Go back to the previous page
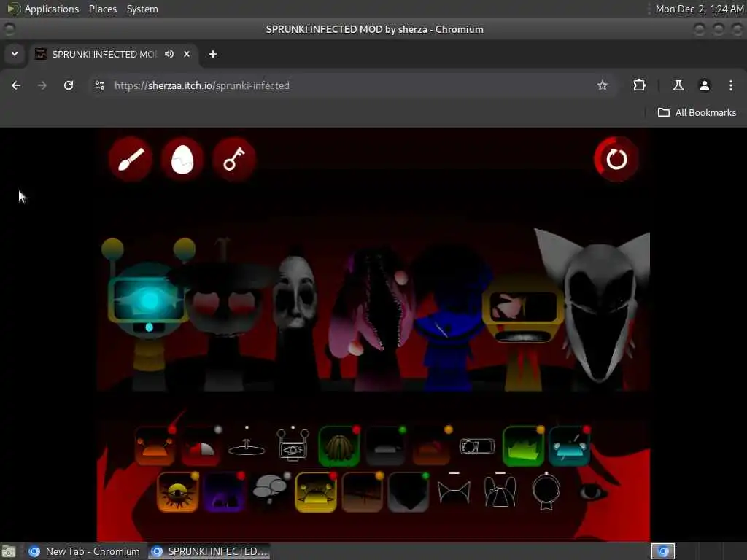The height and width of the screenshot is (560, 747). [16, 85]
